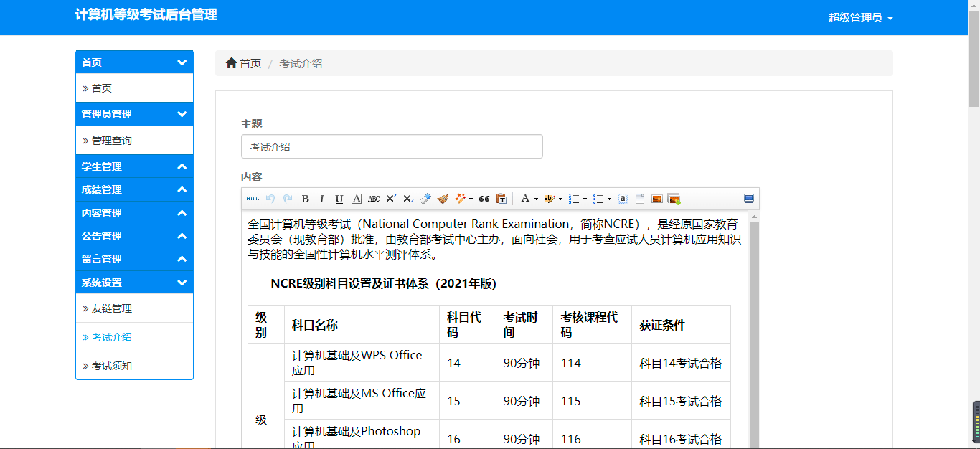Screen dimensions: 980x449
Task: Apply superscript formatting
Action: pyautogui.click(x=391, y=199)
